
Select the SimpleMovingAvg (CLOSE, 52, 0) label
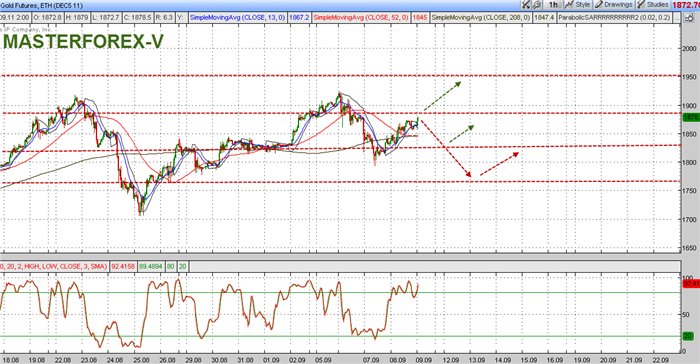[361, 17]
